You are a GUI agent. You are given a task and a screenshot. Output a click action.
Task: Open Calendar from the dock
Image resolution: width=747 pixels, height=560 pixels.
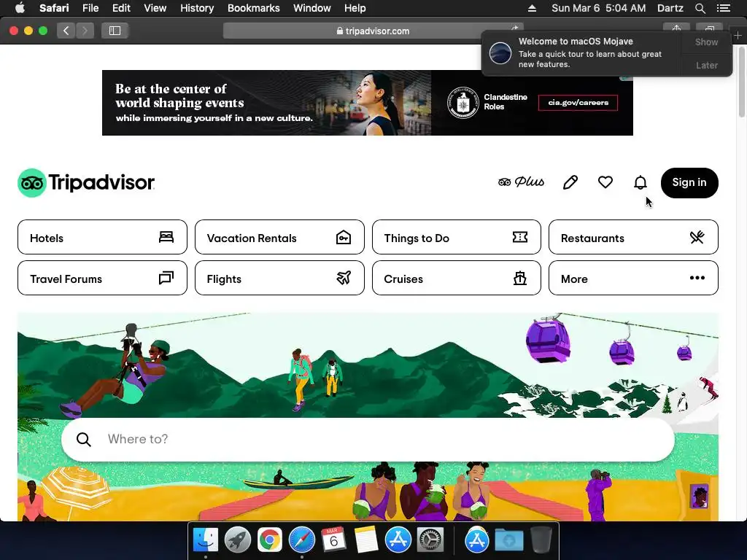[333, 540]
